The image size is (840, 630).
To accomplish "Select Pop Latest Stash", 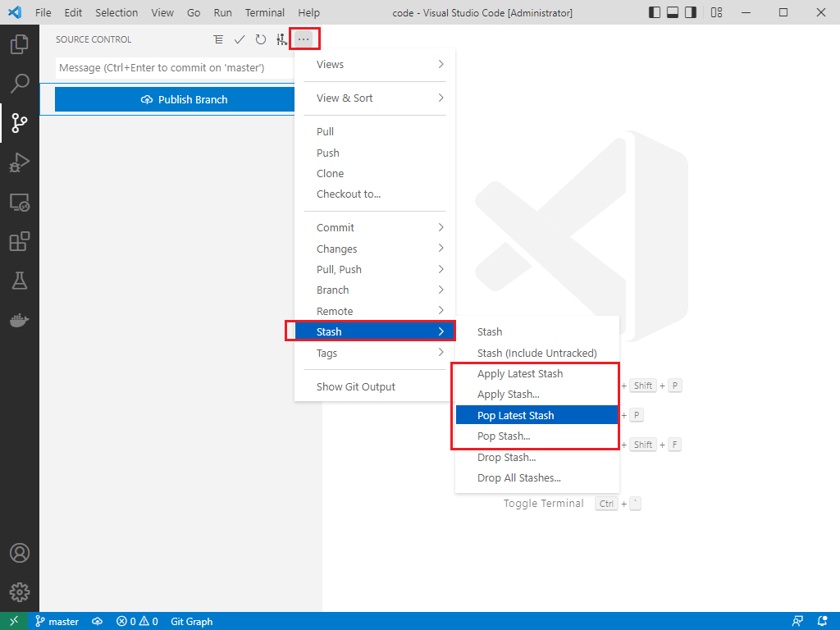I will pyautogui.click(x=536, y=415).
